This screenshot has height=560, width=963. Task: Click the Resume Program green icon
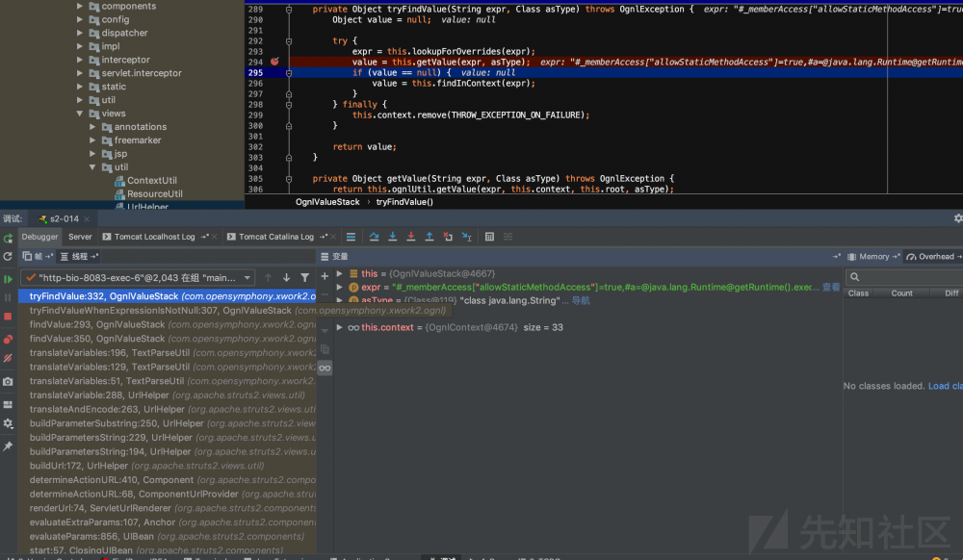point(8,279)
